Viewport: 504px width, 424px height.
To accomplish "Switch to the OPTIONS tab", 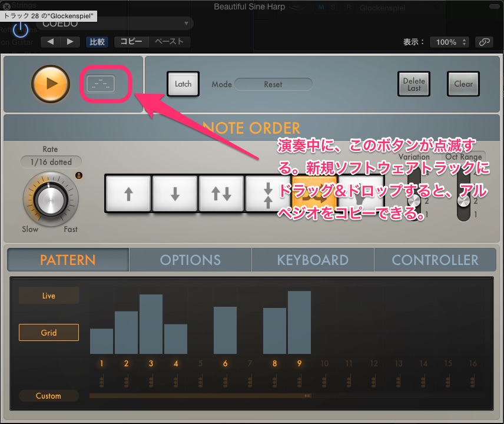I will [190, 260].
